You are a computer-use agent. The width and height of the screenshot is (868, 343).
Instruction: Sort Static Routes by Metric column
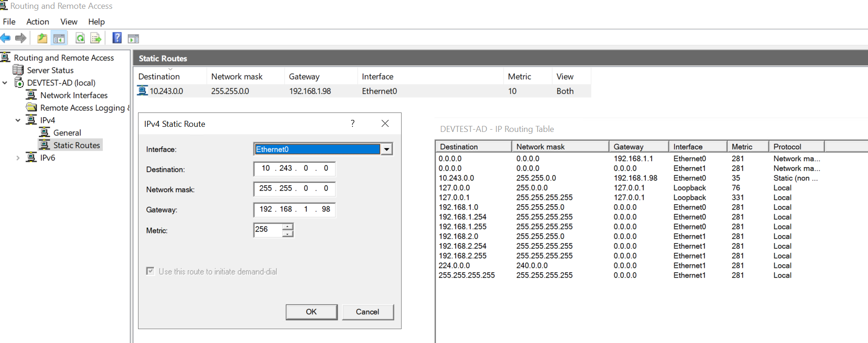[x=528, y=76]
